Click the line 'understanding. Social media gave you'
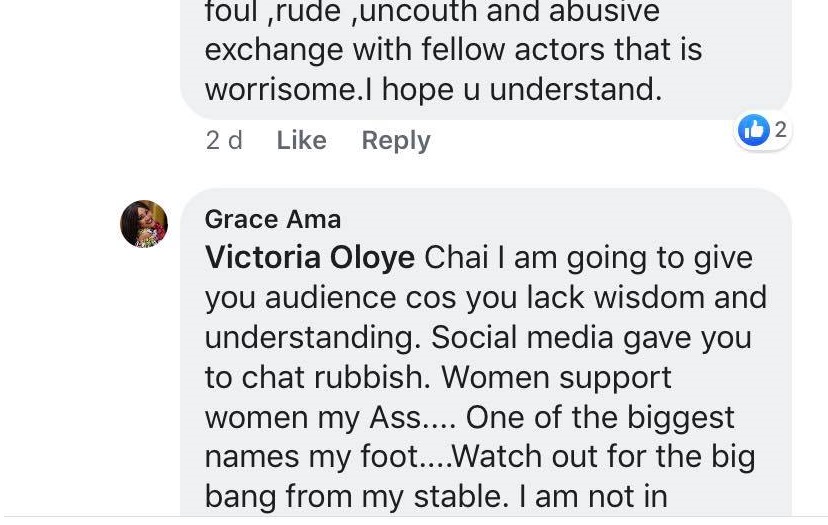 477,337
